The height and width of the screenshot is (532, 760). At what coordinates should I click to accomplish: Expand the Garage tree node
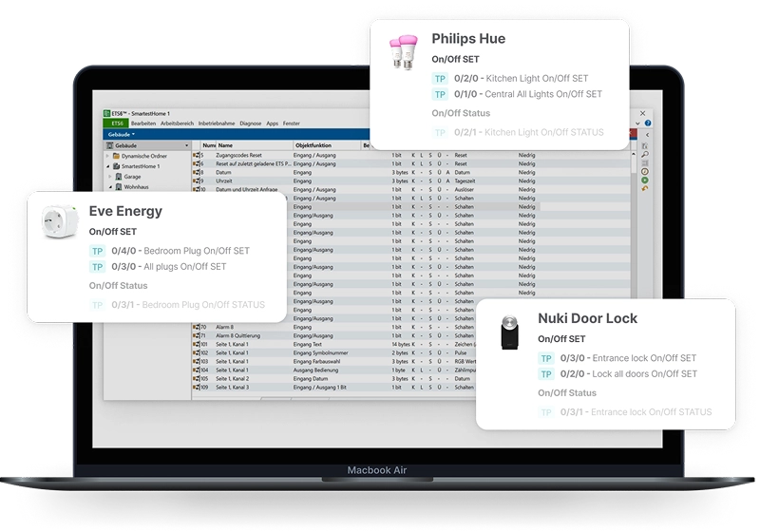coord(110,177)
